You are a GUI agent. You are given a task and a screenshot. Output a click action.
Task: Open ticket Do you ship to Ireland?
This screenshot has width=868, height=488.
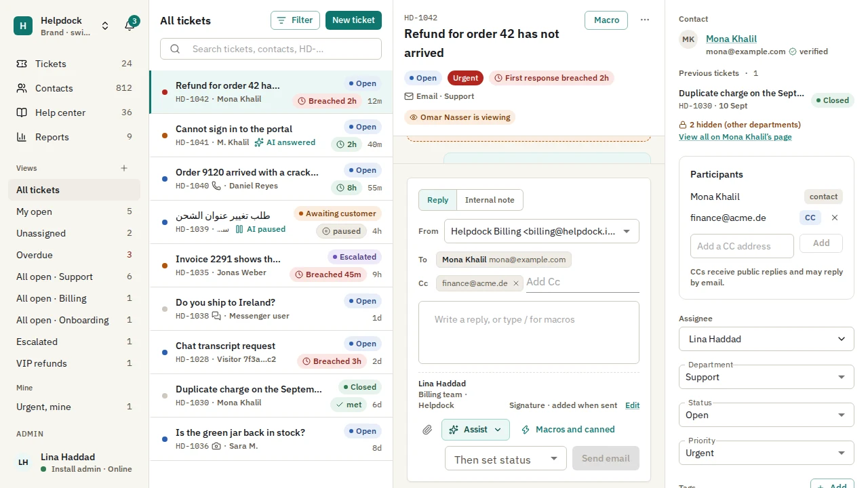tap(271, 309)
